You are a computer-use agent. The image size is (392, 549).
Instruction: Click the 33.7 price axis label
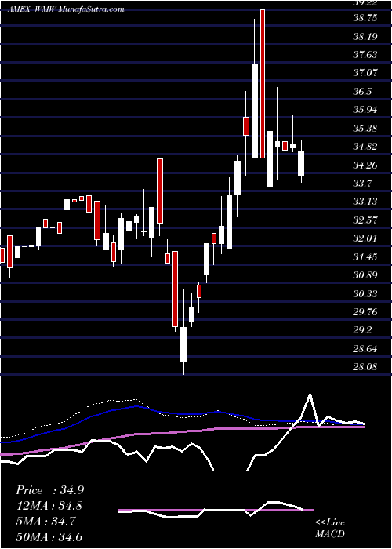[x=362, y=184]
